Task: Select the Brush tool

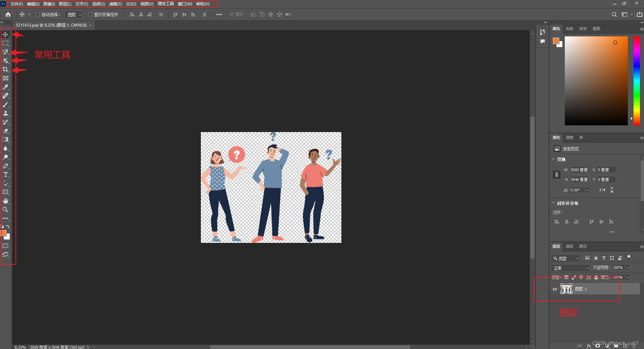Action: click(5, 104)
